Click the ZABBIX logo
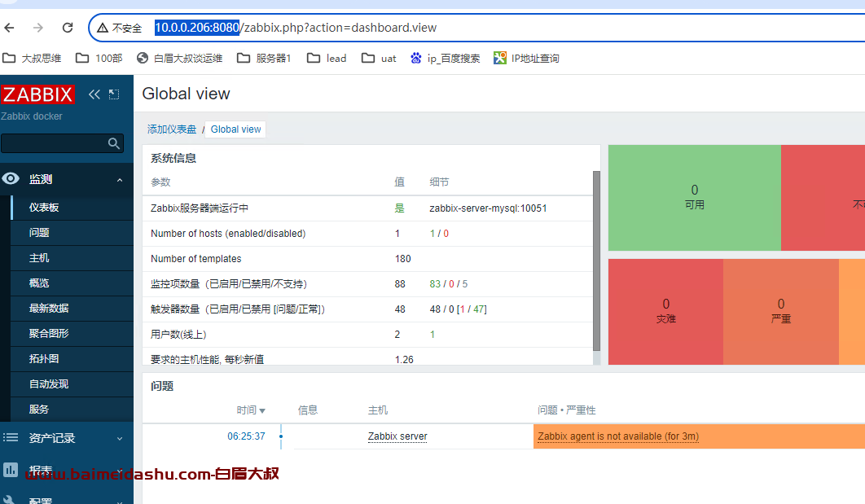 click(37, 94)
